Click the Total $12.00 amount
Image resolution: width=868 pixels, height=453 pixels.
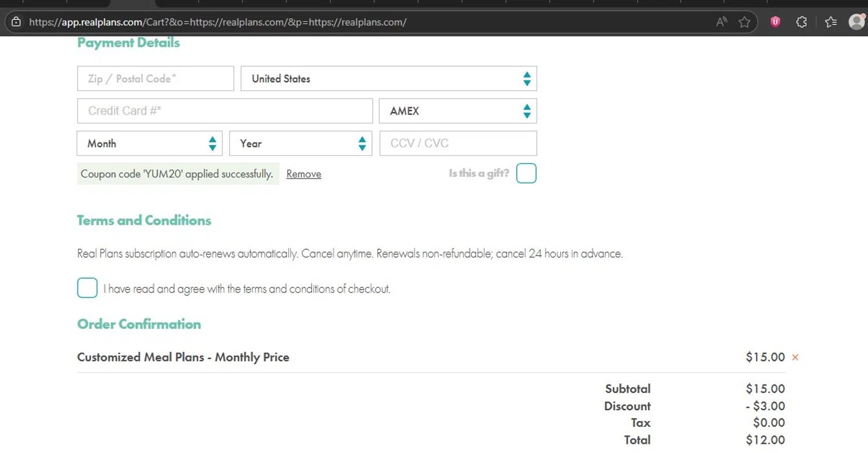[x=766, y=440]
